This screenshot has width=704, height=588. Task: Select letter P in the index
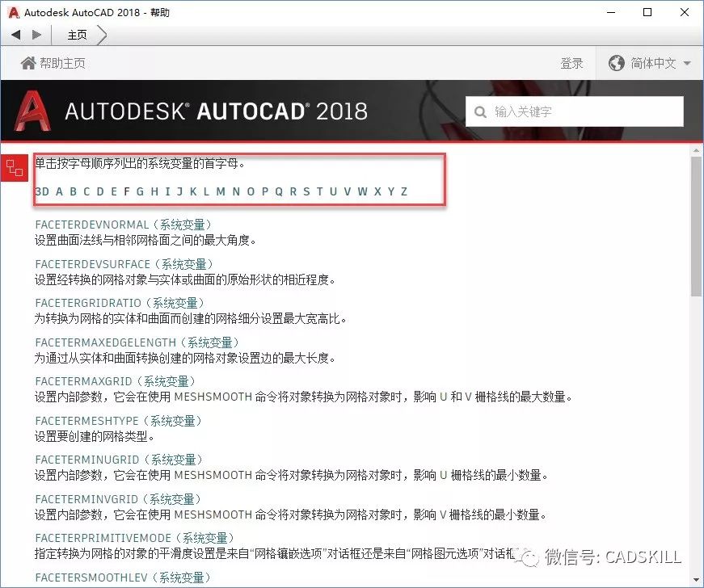[265, 191]
